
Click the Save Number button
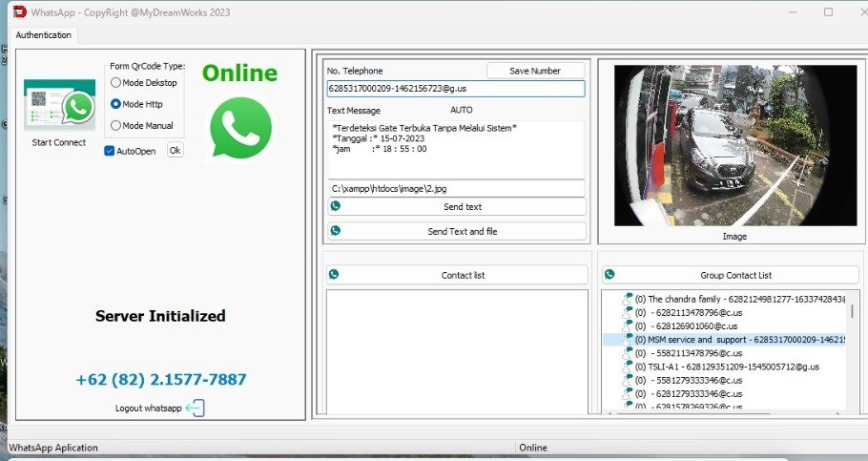535,71
